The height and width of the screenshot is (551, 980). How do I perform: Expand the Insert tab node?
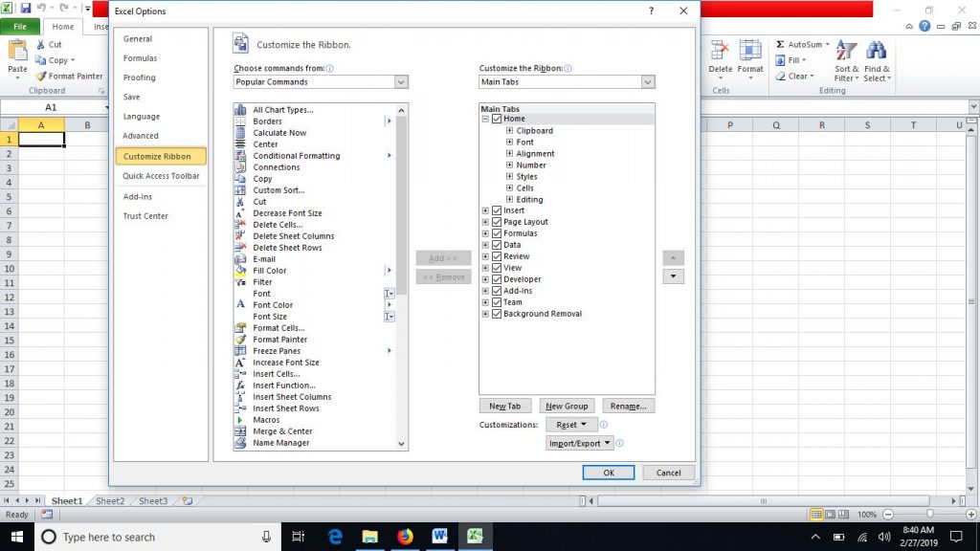[x=485, y=210]
